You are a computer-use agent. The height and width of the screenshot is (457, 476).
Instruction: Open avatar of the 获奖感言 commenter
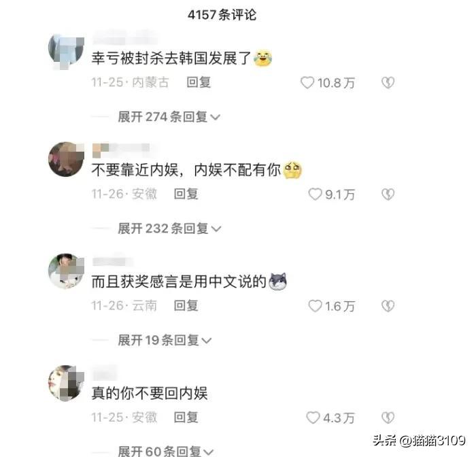66,271
